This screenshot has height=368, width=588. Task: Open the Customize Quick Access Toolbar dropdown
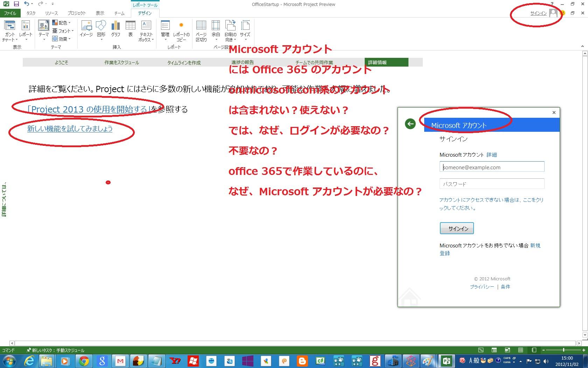coord(52,4)
